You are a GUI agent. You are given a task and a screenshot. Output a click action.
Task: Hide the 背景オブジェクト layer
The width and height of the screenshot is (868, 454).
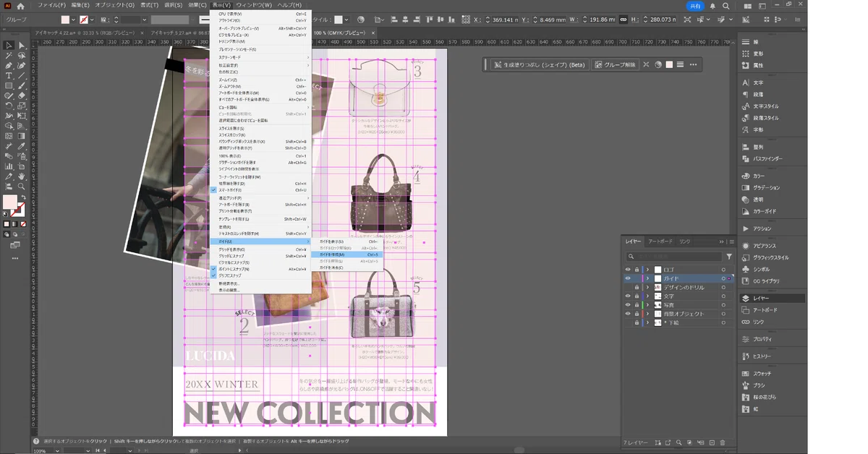[628, 314]
